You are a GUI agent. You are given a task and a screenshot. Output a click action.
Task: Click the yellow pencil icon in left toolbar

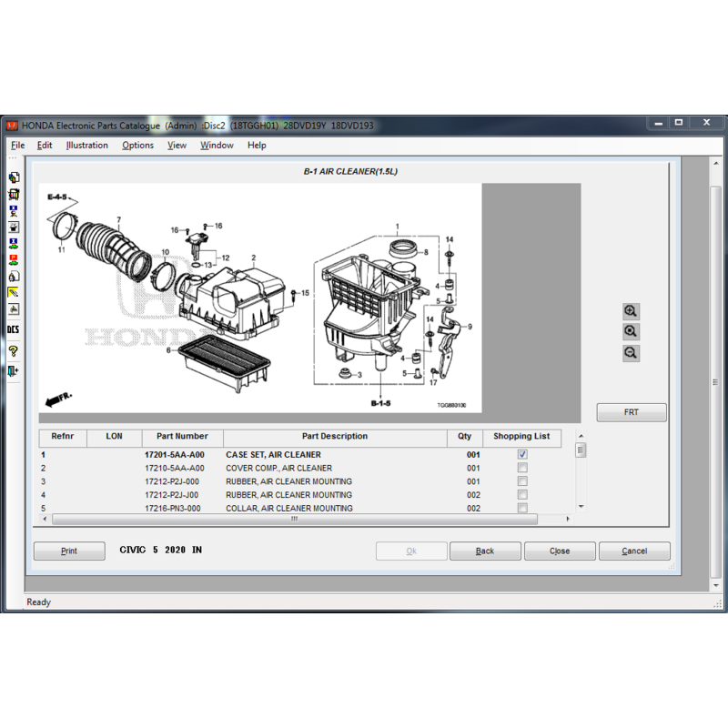(x=14, y=292)
